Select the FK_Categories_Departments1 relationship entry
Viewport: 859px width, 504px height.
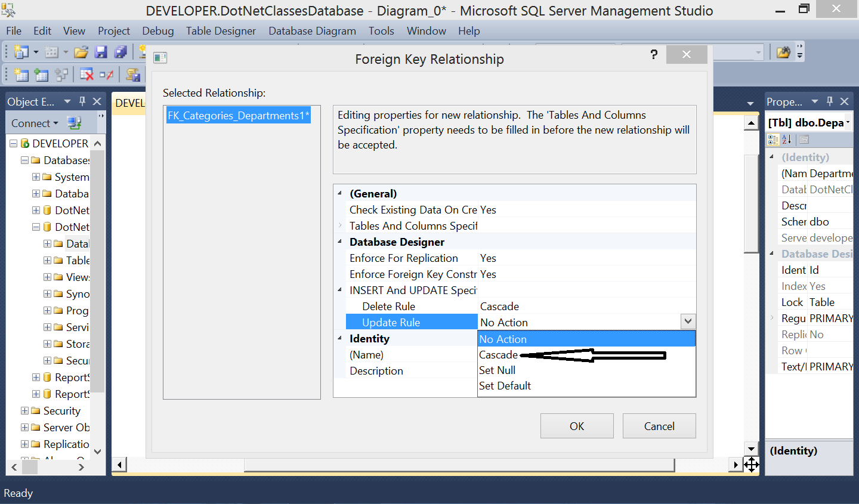[x=238, y=115]
